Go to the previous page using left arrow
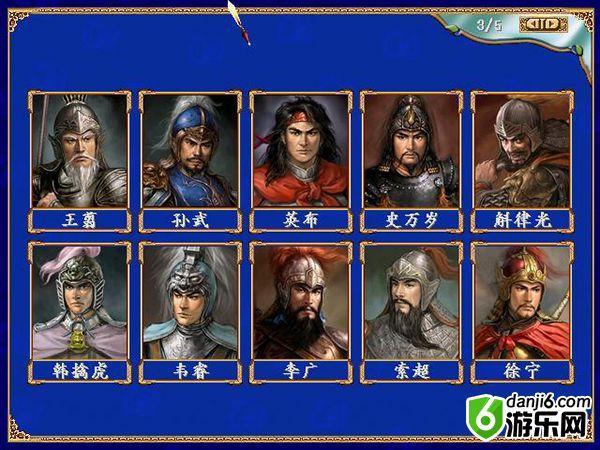 (532, 24)
